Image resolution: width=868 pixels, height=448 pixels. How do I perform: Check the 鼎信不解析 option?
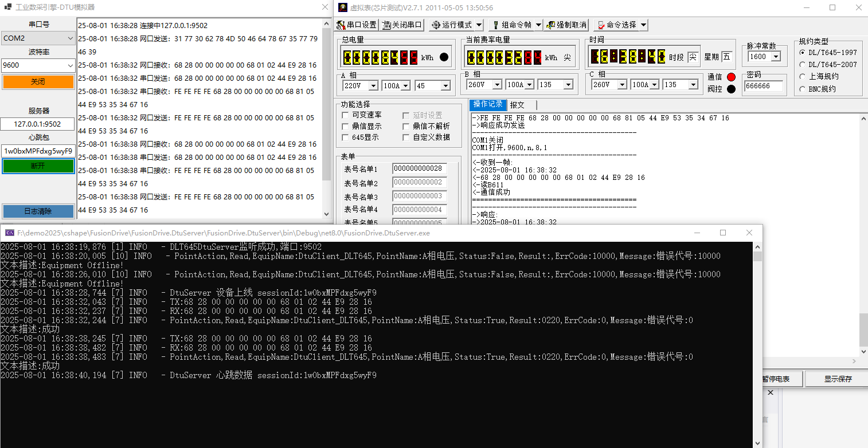coord(406,126)
